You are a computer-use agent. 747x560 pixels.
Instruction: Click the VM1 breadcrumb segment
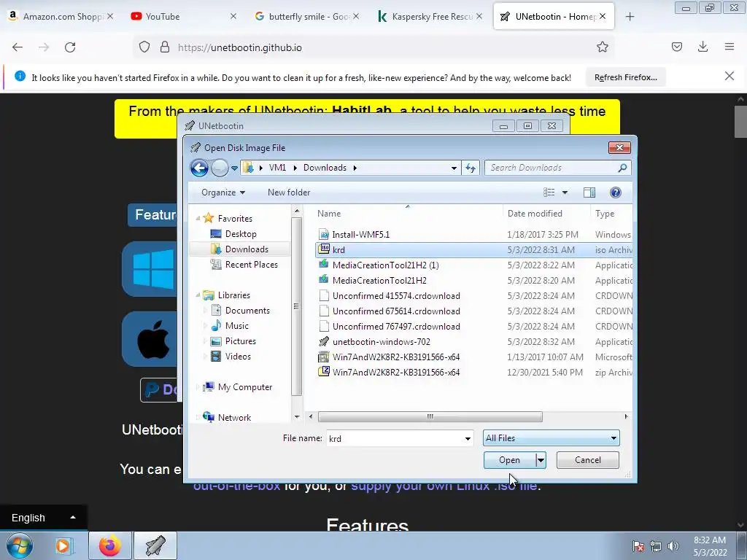point(277,168)
